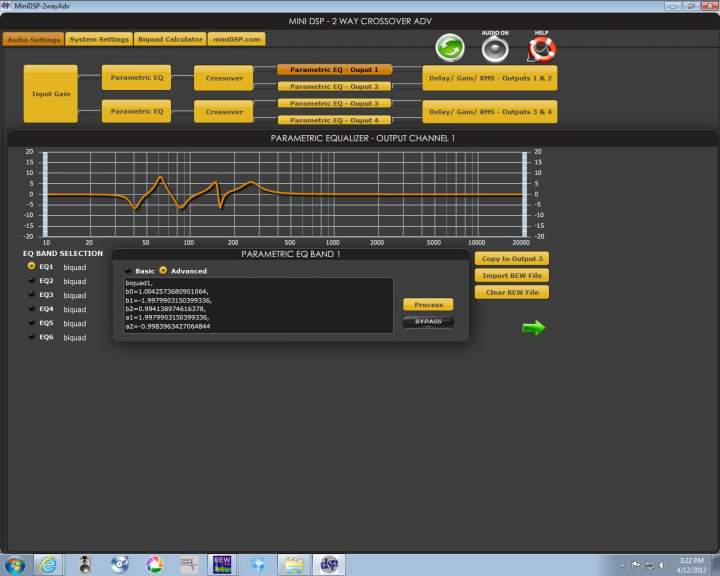Open Delay/Gain/RMS Outputs 3 & 4 block
Viewport: 720px width, 576px height.
(x=490, y=112)
